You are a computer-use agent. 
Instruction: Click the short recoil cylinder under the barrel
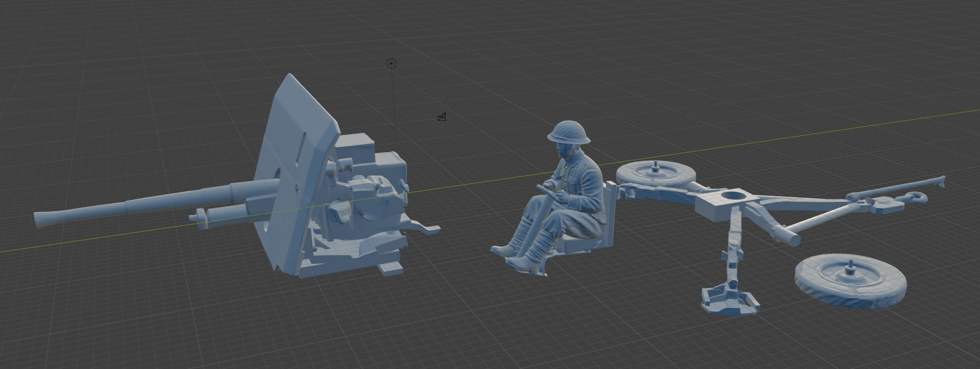pos(222,214)
